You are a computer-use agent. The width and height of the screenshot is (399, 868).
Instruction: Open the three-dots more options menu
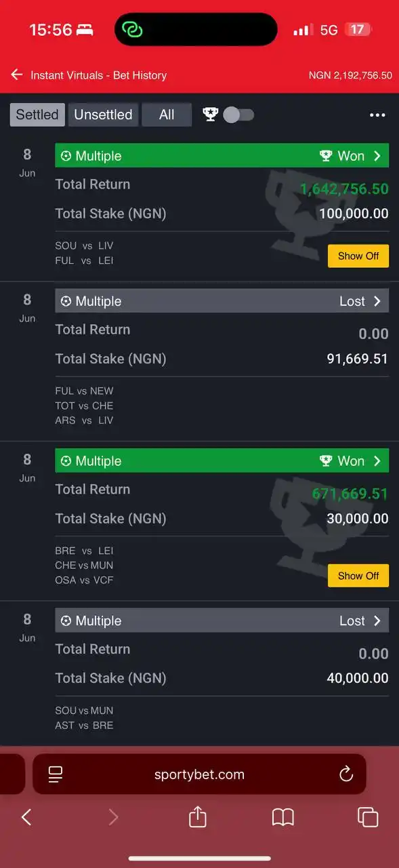coord(377,115)
